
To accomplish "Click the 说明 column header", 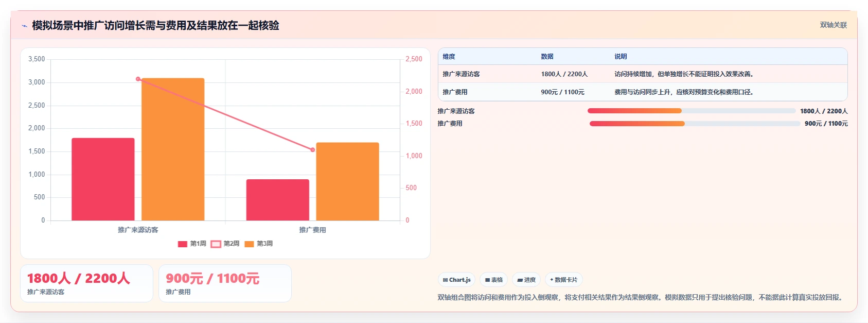I will [621, 57].
